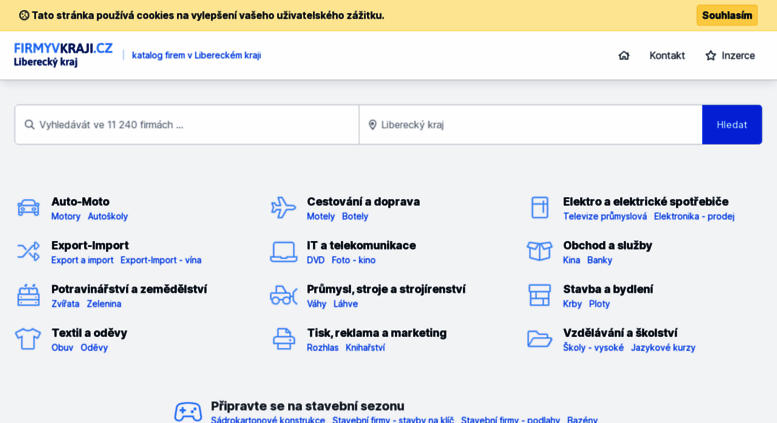Click the Liberecký kraj location field
Screen dimensions: 777x423
point(530,125)
